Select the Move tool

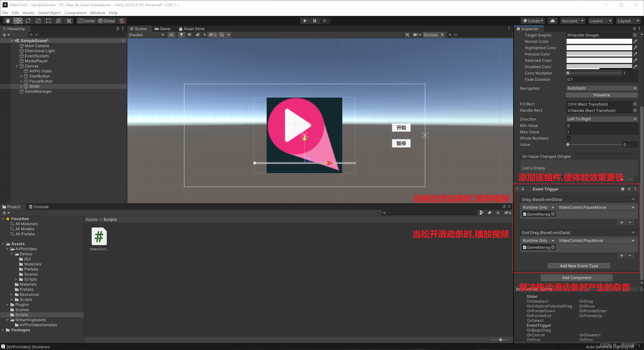coord(18,21)
